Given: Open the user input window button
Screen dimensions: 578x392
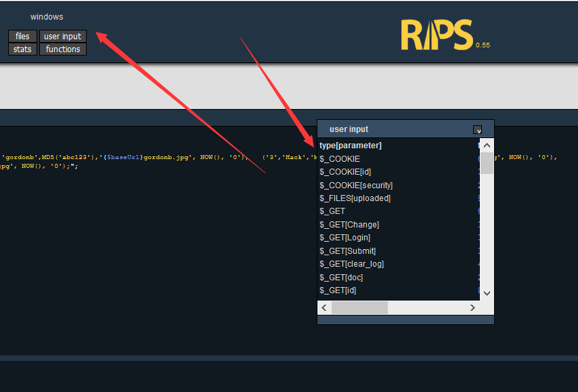Looking at the screenshot, I should (63, 36).
